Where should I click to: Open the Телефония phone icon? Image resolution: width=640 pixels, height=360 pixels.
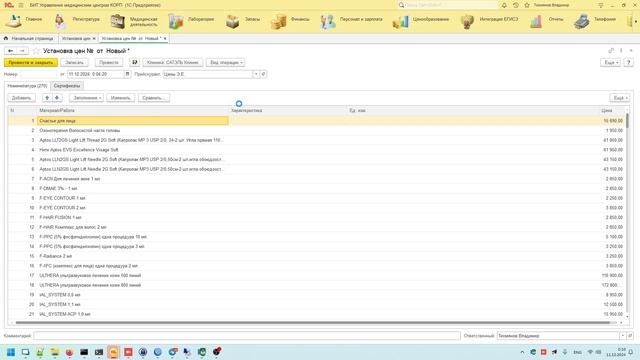coord(582,21)
